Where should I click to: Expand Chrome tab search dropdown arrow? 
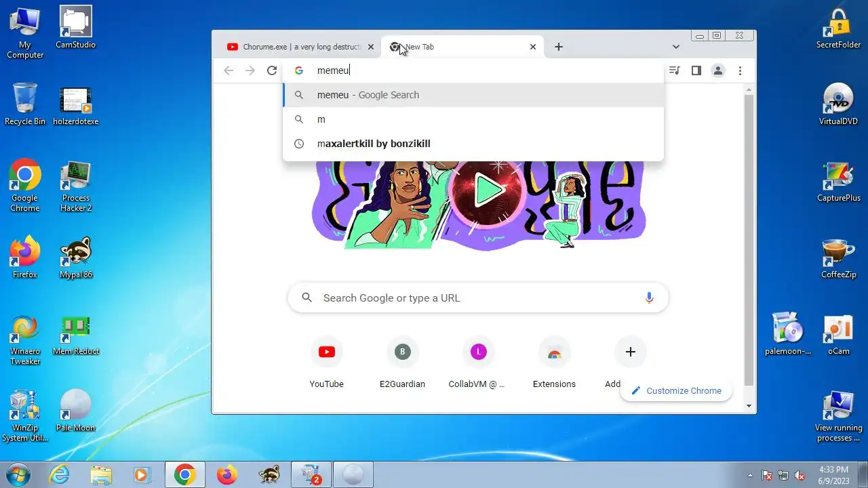tap(676, 47)
